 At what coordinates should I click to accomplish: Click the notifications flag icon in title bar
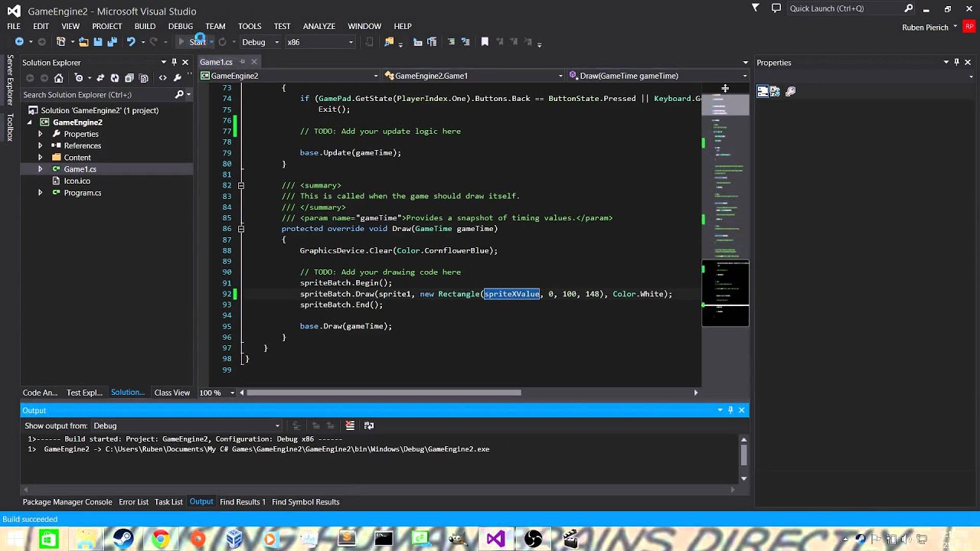[756, 8]
